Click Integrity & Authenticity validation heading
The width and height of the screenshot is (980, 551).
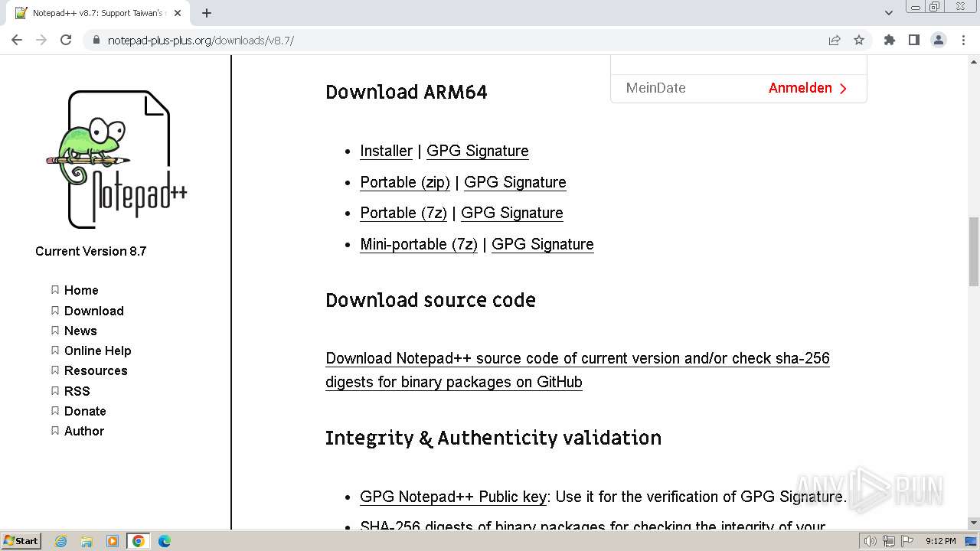493,438
